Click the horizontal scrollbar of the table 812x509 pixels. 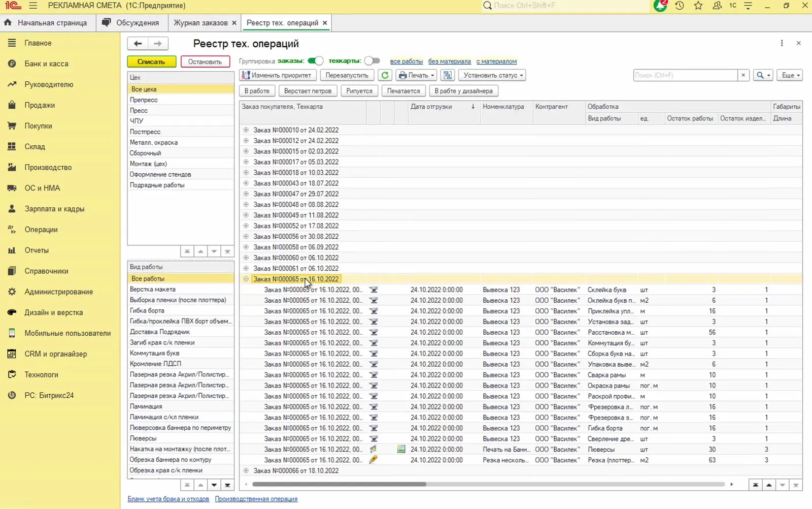tap(339, 485)
